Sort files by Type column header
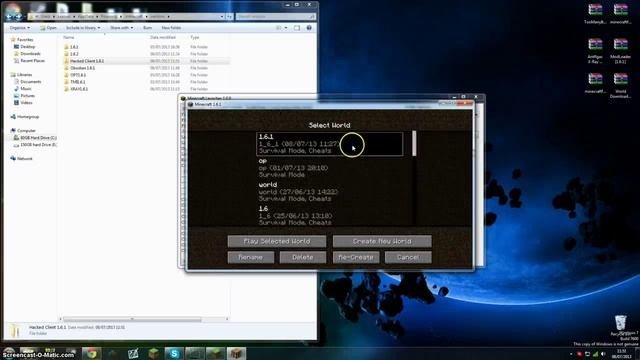Image resolution: width=640 pixels, height=360 pixels. (195, 37)
